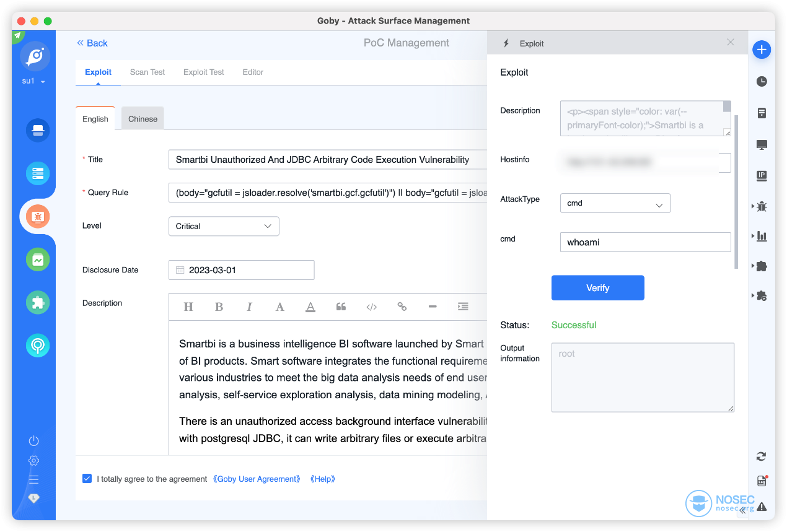Close the Exploit panel
This screenshot has width=787, height=532.
tap(731, 42)
